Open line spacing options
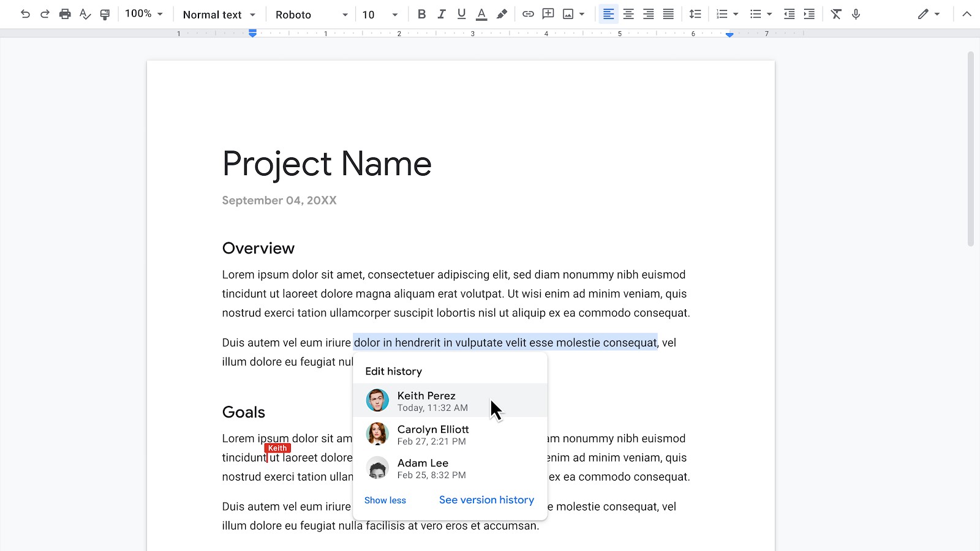Viewport: 980px width, 551px height. click(695, 14)
